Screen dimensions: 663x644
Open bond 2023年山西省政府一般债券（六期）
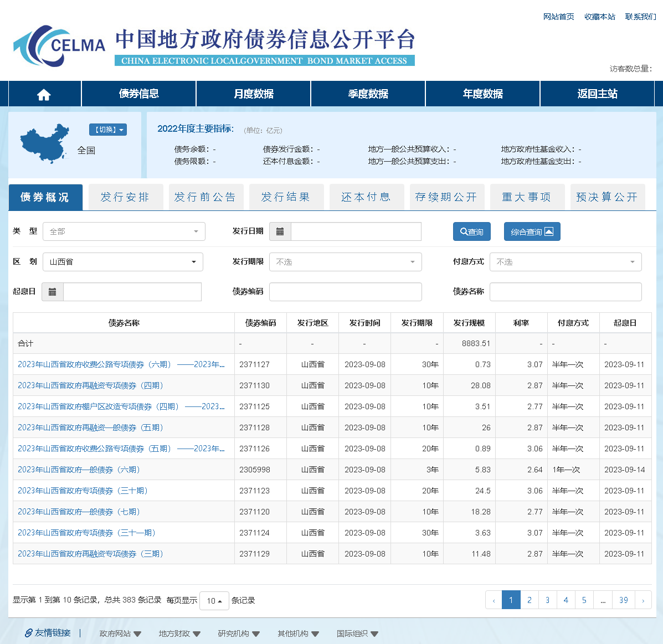tap(80, 470)
